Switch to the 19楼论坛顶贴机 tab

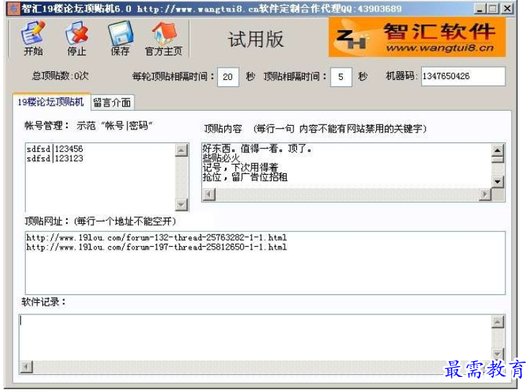coord(51,102)
